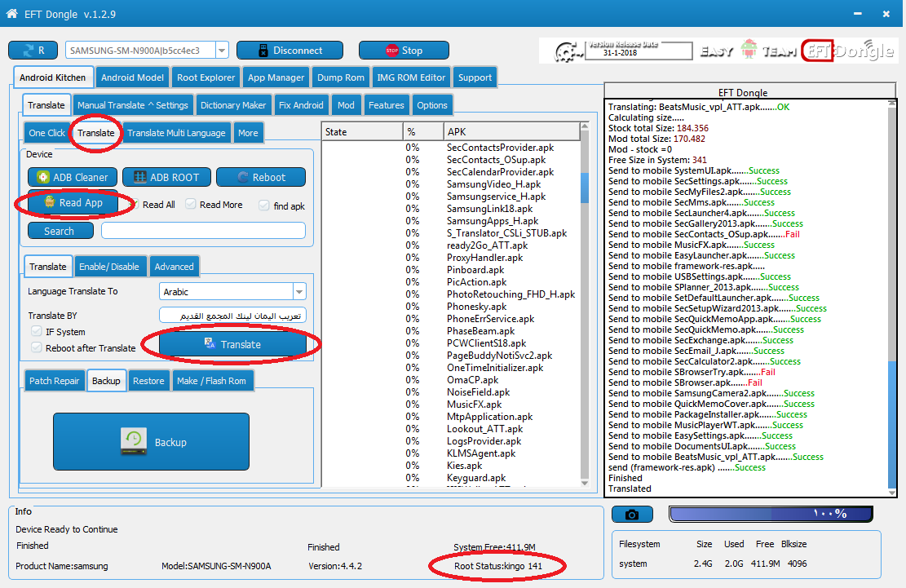This screenshot has width=906, height=588.
Task: Select MusicFX.apk in list
Action: pyautogui.click(x=475, y=405)
